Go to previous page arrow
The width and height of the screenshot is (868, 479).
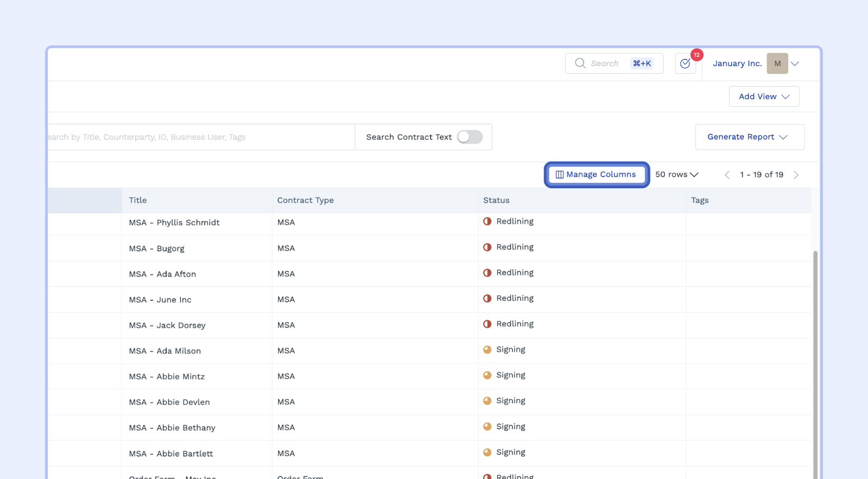[727, 175]
